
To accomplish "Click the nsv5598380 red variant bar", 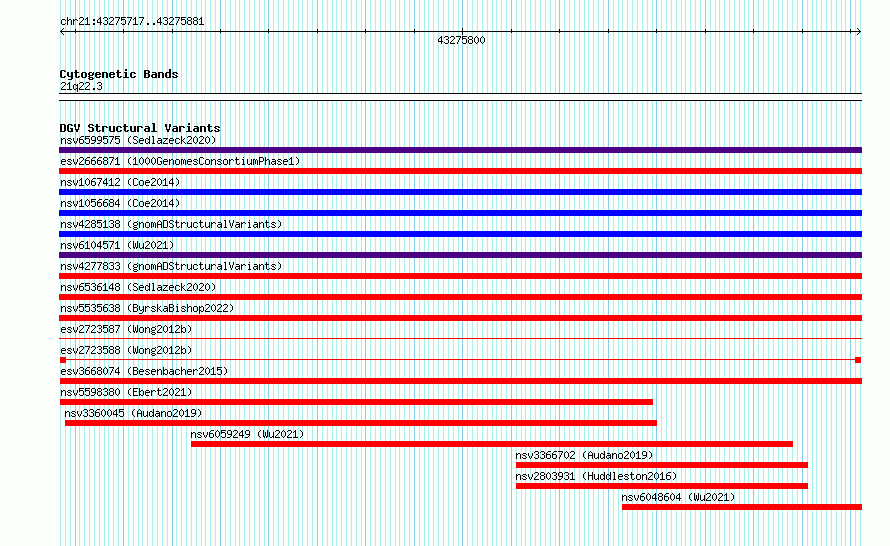I will point(356,402).
